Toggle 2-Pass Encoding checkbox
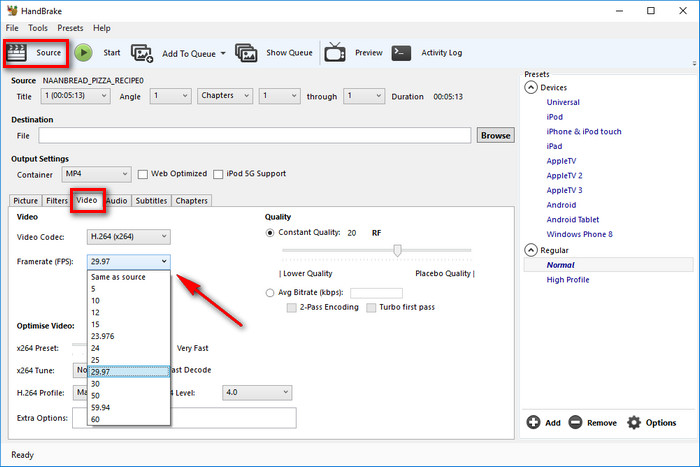Viewport: 700px width, 467px height. click(292, 308)
